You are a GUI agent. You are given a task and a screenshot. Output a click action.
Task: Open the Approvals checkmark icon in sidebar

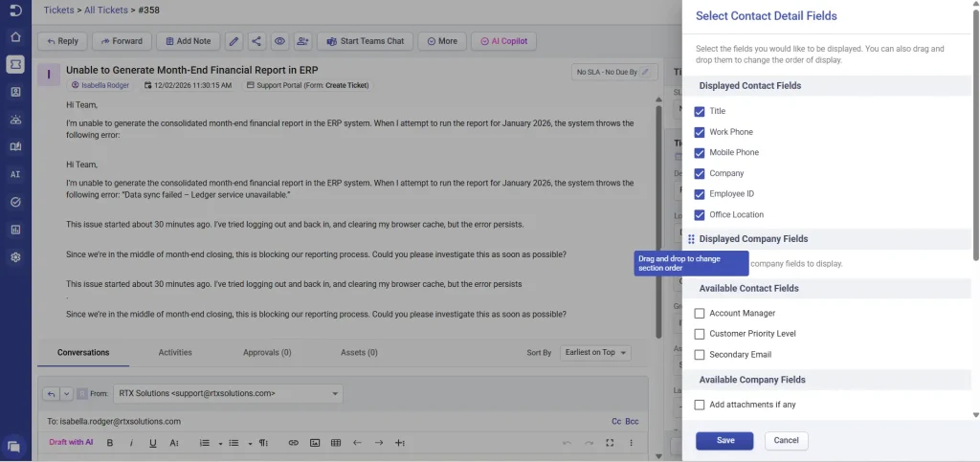pos(15,202)
